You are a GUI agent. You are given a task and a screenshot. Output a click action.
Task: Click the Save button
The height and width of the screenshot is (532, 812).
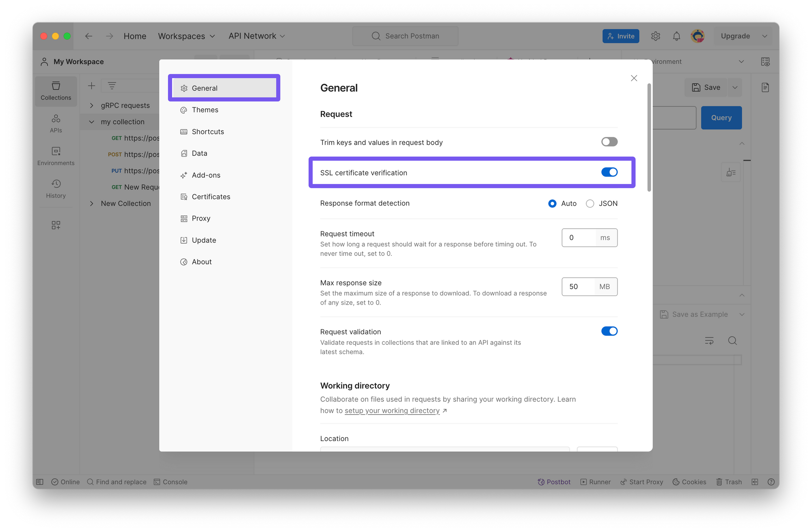(x=706, y=87)
